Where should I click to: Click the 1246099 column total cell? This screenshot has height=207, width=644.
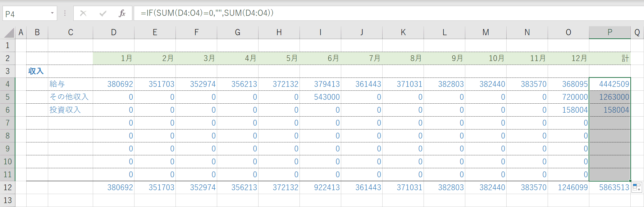click(x=568, y=188)
